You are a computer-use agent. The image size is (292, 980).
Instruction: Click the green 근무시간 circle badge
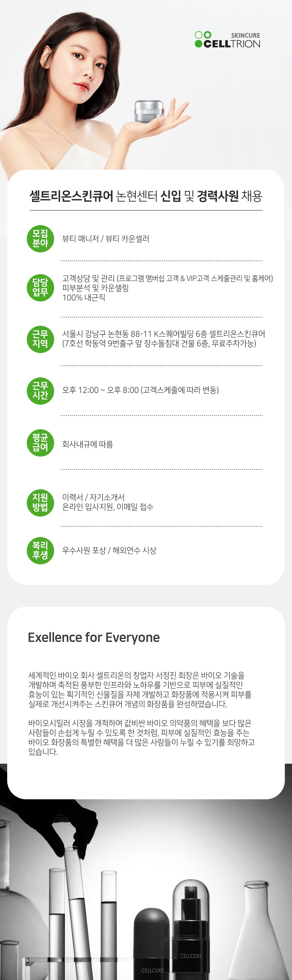pos(40,391)
